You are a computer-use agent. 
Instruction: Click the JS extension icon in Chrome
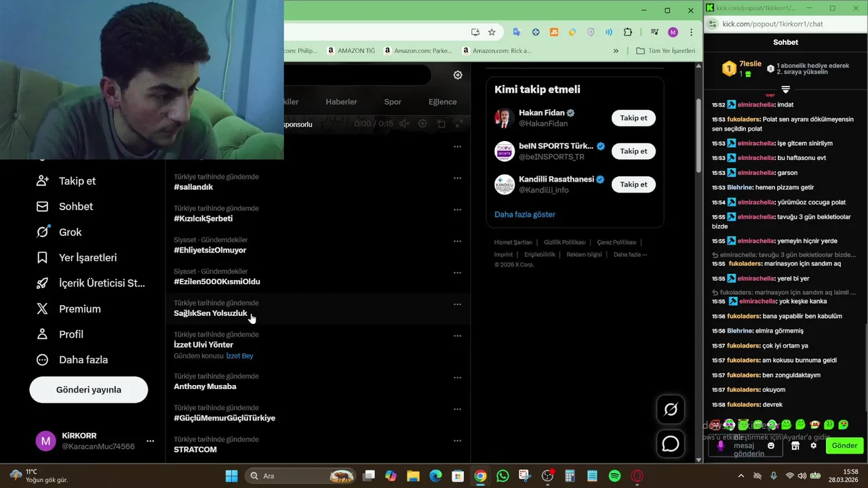(x=554, y=32)
